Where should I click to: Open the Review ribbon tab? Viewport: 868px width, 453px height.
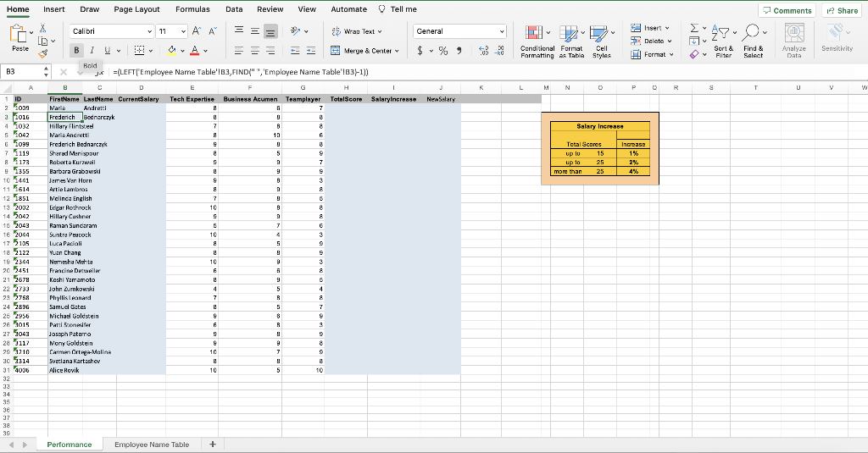[x=270, y=9]
